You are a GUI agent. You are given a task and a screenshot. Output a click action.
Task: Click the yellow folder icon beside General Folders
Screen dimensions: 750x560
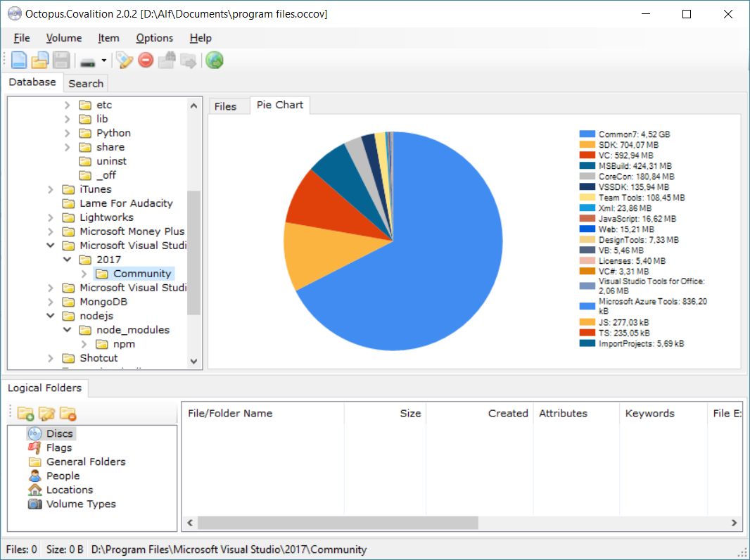point(35,462)
